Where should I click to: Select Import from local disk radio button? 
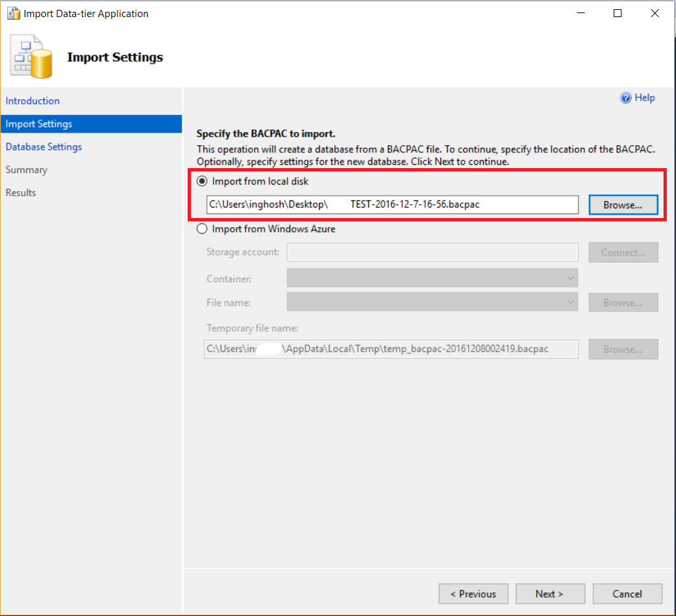click(x=202, y=181)
